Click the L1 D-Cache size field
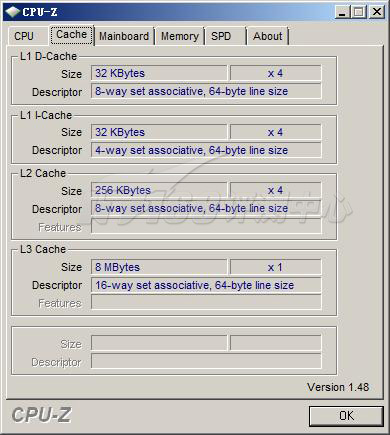390x435 pixels. coord(159,73)
